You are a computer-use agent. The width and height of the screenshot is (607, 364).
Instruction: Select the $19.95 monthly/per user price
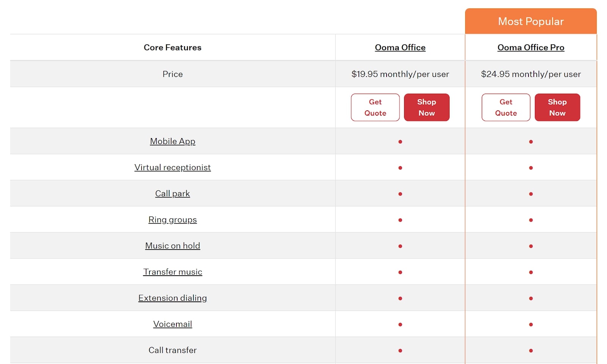pyautogui.click(x=400, y=74)
